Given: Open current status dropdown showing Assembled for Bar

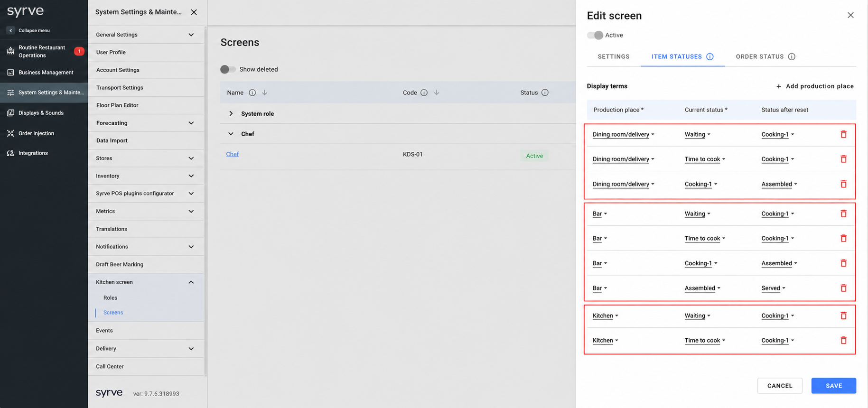Looking at the screenshot, I should [702, 288].
